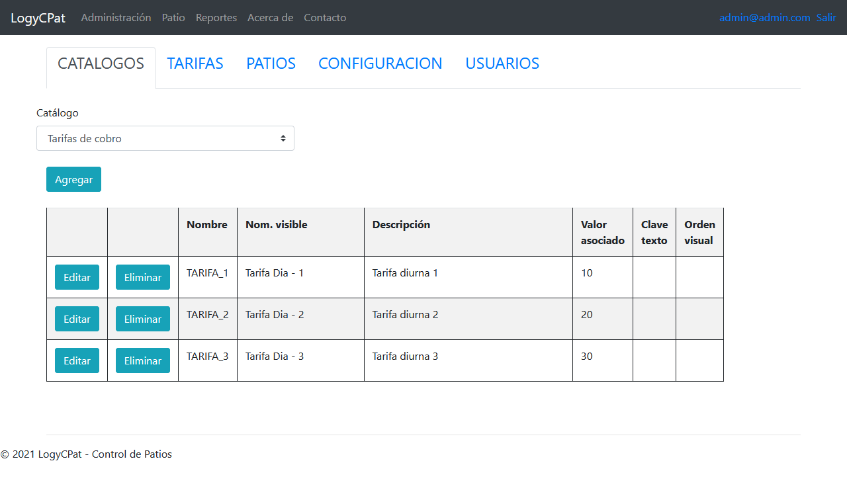Image resolution: width=847 pixels, height=504 pixels.
Task: Delete the TARIFA_1 entry with Eliminar
Action: 143,277
